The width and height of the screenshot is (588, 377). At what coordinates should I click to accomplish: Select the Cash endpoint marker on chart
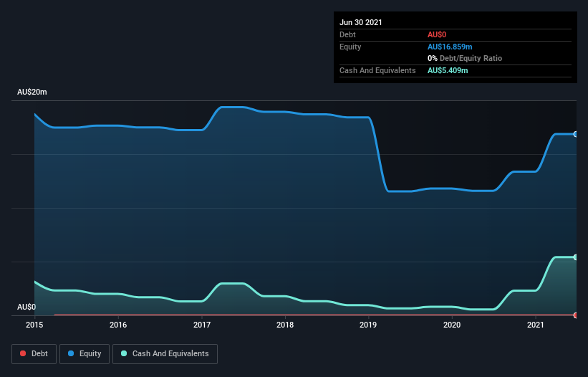pos(576,257)
